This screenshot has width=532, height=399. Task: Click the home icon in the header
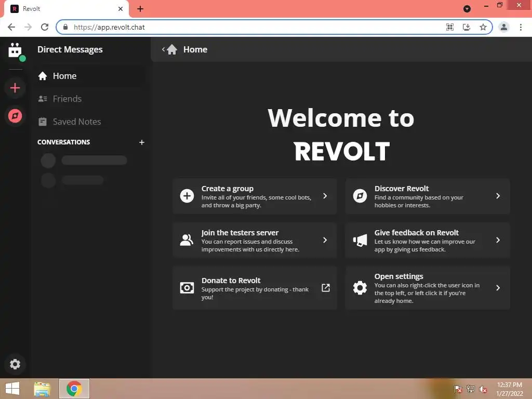tap(172, 49)
